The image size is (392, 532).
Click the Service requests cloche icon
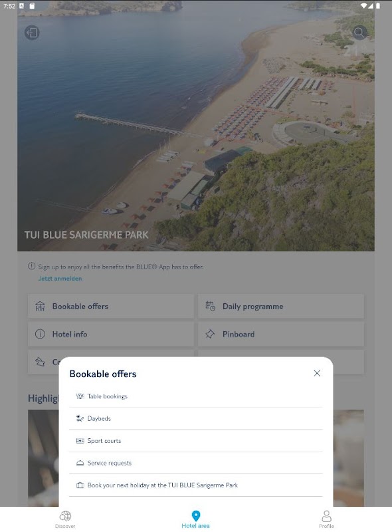pos(80,463)
